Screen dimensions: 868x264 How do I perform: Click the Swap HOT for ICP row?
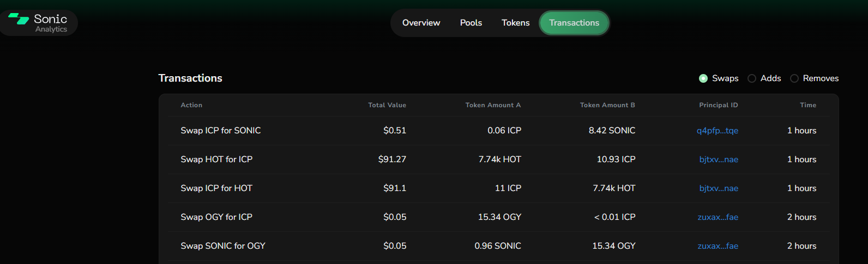coord(216,159)
